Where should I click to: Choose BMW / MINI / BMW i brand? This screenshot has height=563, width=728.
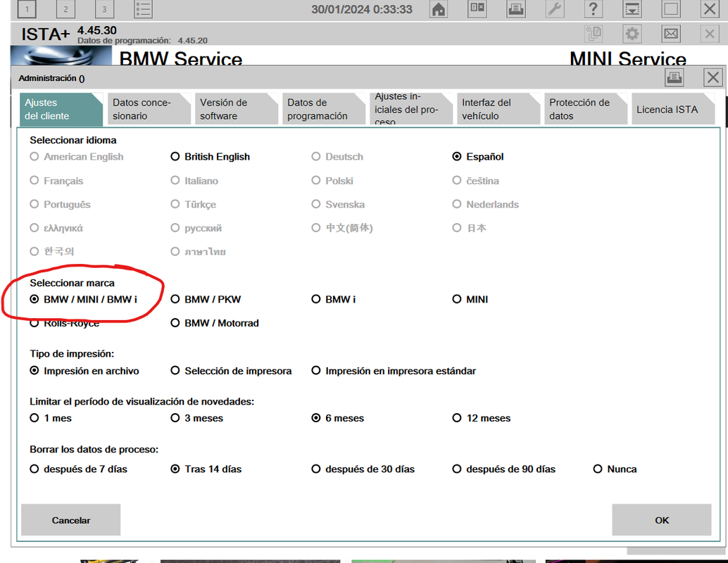(84, 299)
